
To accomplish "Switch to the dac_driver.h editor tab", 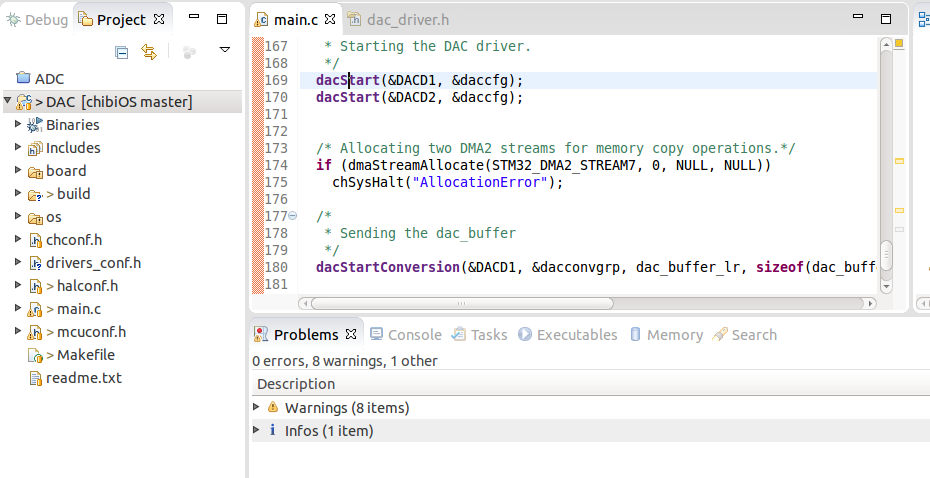I will 399,20.
